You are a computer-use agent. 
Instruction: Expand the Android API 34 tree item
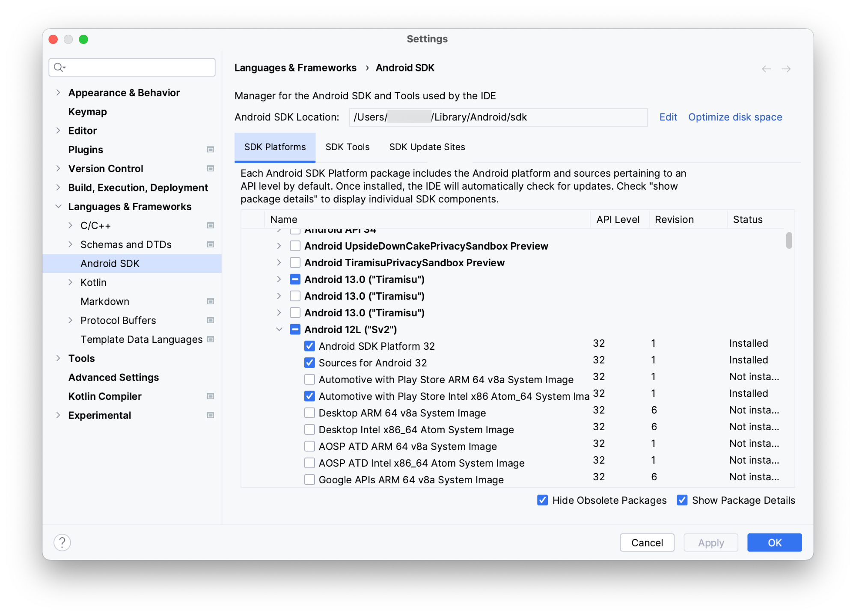pos(279,229)
